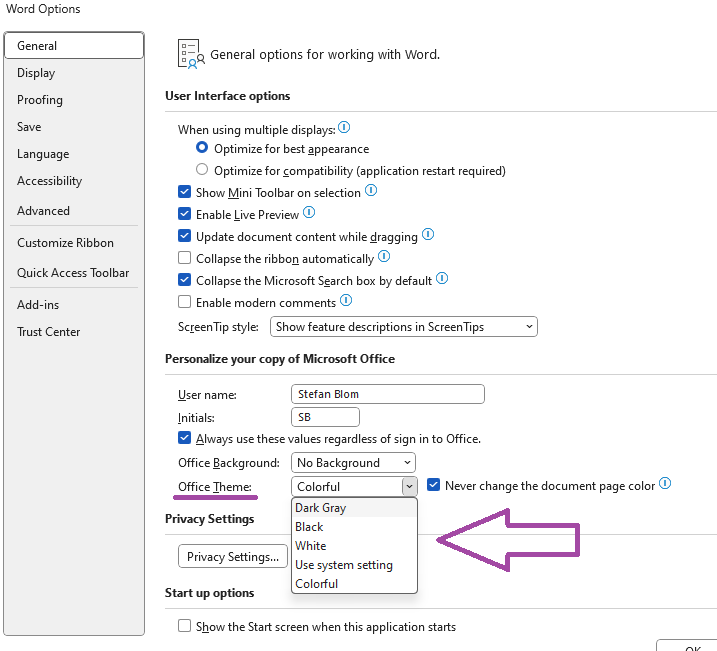This screenshot has width=717, height=651.
Task: Choose Dark Gray theme option
Action: (x=354, y=508)
